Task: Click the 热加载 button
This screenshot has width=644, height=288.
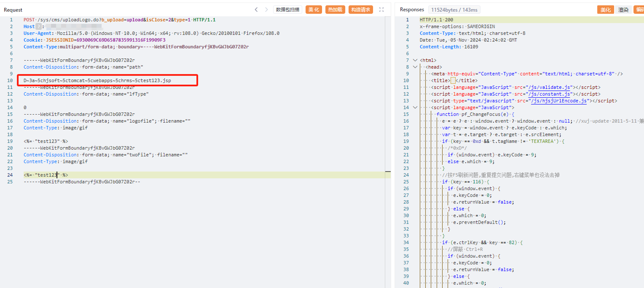Action: click(335, 10)
